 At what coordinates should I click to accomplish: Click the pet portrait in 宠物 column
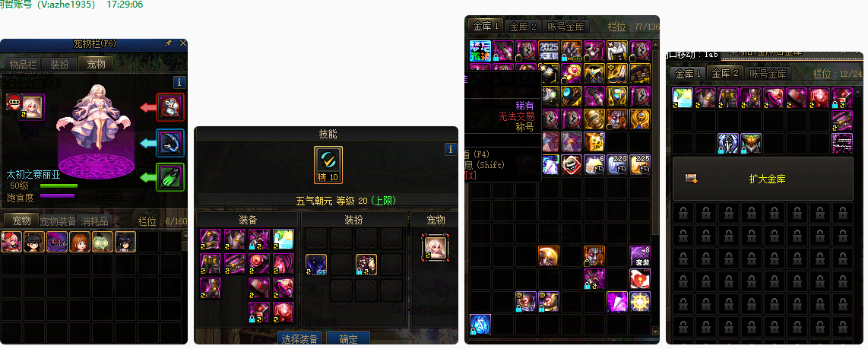point(435,247)
